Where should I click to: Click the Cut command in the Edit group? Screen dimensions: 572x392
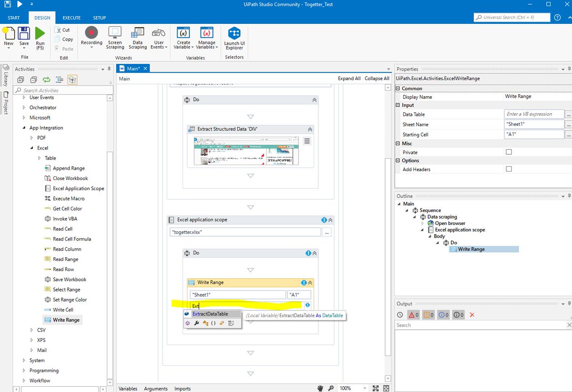62,30
